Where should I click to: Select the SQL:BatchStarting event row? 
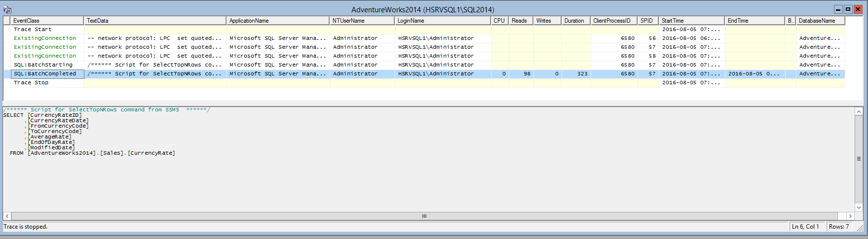[x=424, y=65]
